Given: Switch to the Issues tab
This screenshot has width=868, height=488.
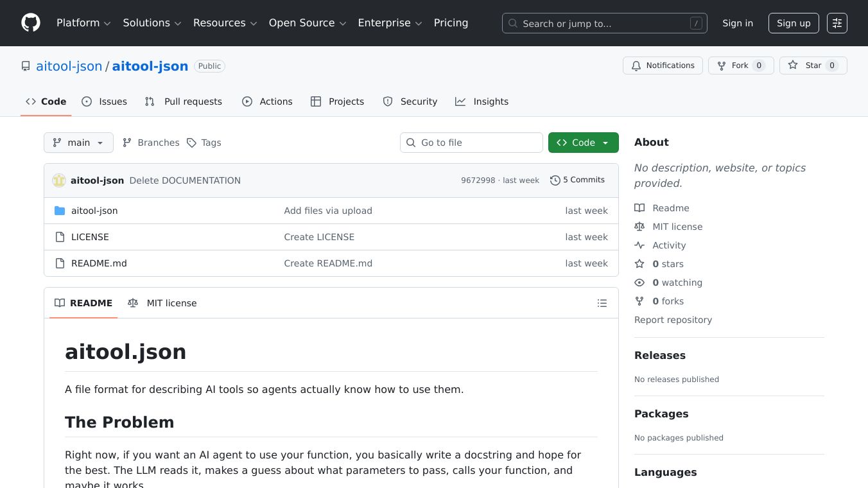Looking at the screenshot, I should point(105,101).
